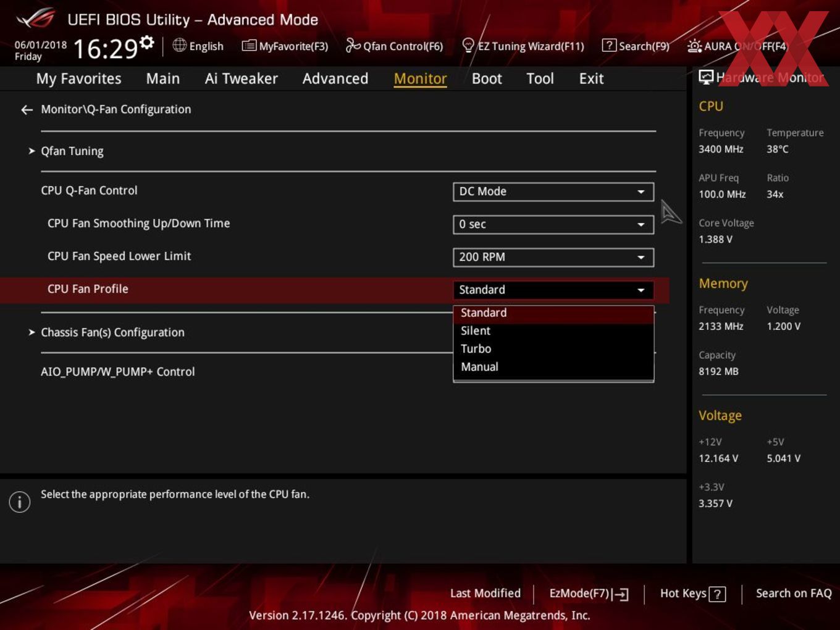The width and height of the screenshot is (840, 630).
Task: Click CPU frequency value 3400 MHz
Action: pyautogui.click(x=721, y=149)
